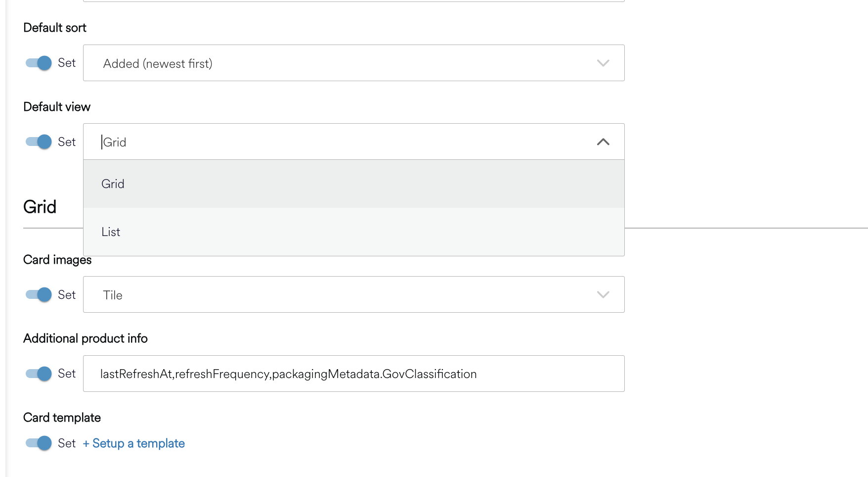The height and width of the screenshot is (477, 868).
Task: Click the Set label beside Default sort
Action: 67,63
